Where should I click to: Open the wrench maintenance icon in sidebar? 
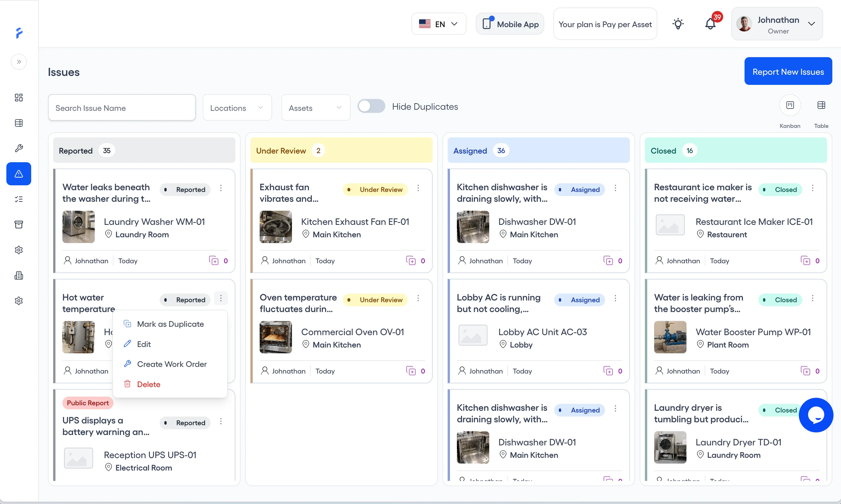tap(19, 148)
